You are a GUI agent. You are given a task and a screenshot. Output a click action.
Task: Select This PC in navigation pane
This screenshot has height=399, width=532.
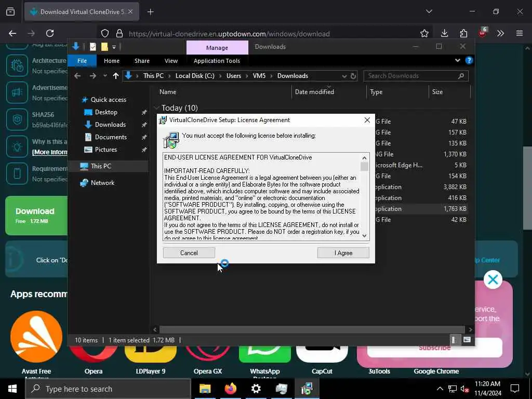[101, 166]
